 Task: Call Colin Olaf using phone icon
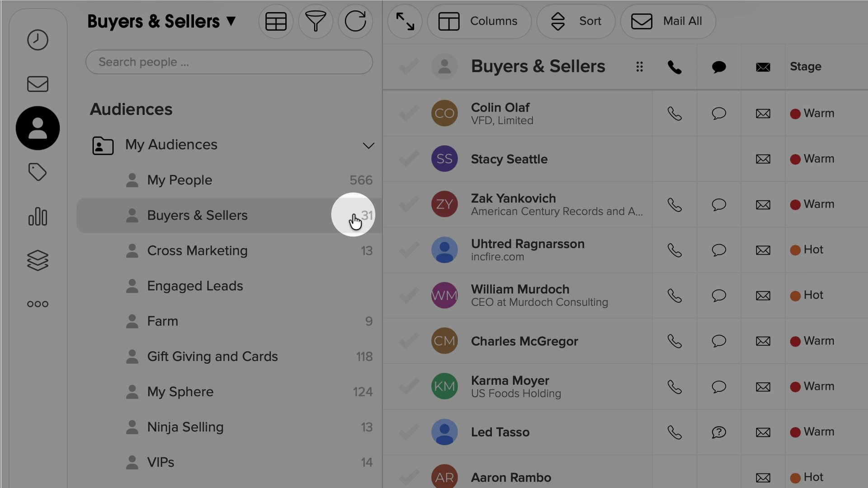coord(675,113)
